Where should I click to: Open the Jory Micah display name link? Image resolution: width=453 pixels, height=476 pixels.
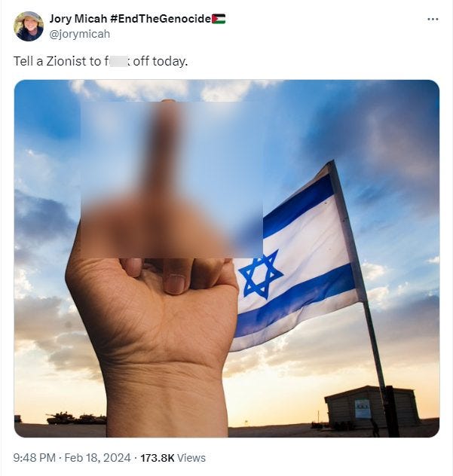click(x=78, y=19)
